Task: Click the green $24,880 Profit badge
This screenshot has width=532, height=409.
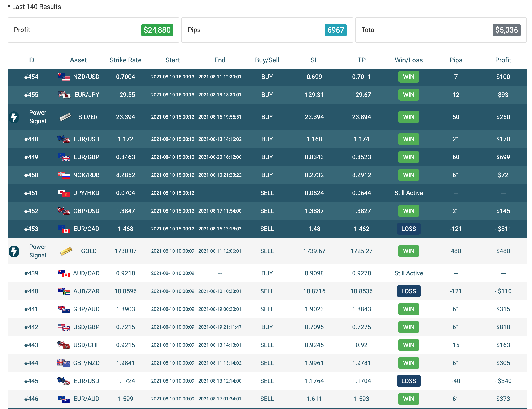Action: (157, 30)
